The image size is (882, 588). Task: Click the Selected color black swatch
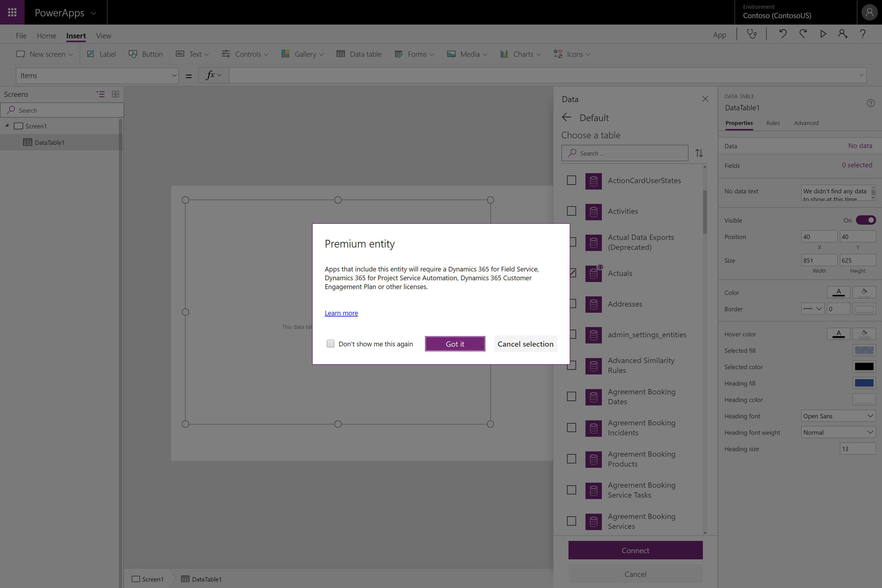(x=864, y=366)
